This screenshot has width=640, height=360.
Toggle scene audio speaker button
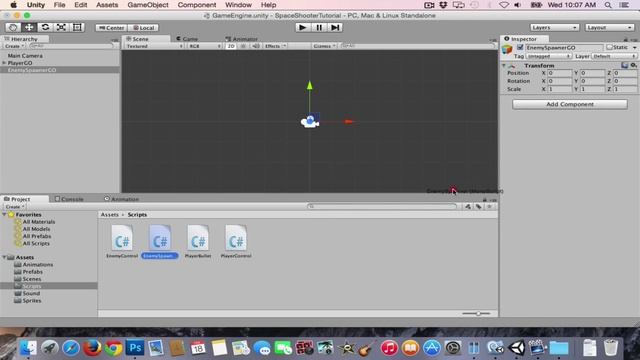(x=256, y=46)
